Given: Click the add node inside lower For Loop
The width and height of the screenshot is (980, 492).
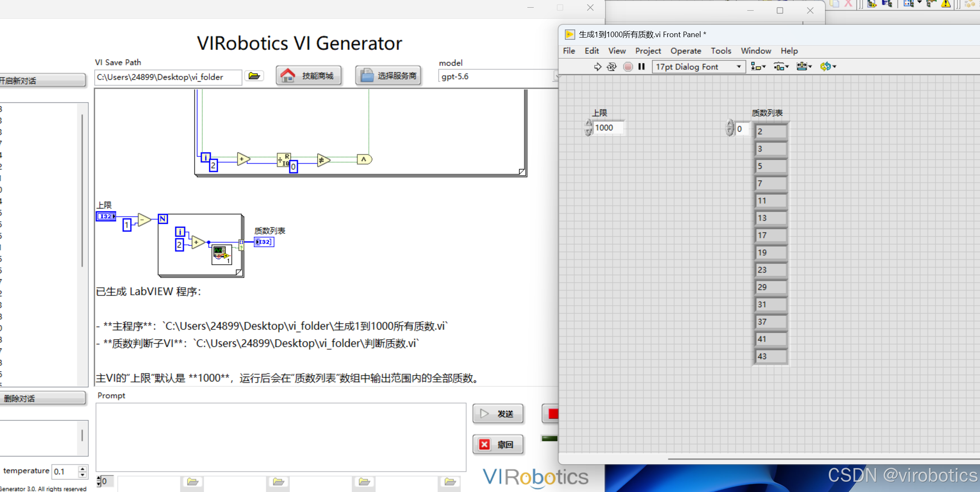Looking at the screenshot, I should (197, 242).
